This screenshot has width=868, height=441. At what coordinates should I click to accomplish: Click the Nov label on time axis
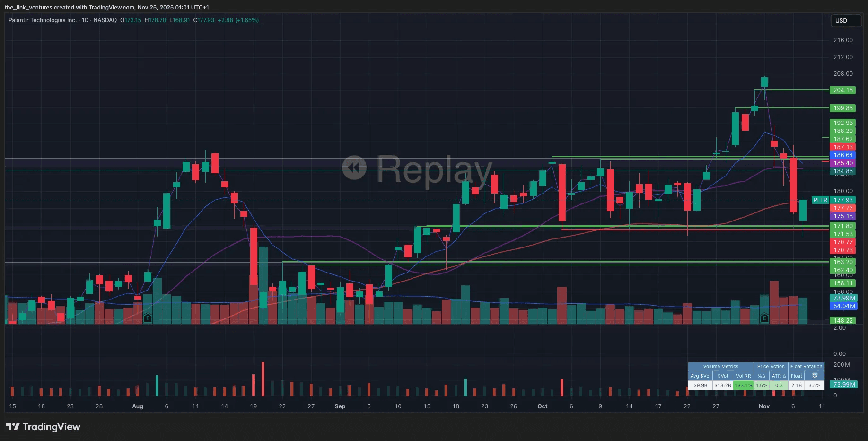point(764,406)
